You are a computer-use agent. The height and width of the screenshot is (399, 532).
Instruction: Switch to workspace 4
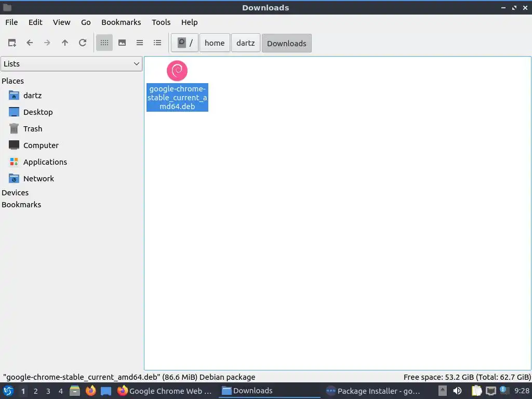(x=61, y=391)
